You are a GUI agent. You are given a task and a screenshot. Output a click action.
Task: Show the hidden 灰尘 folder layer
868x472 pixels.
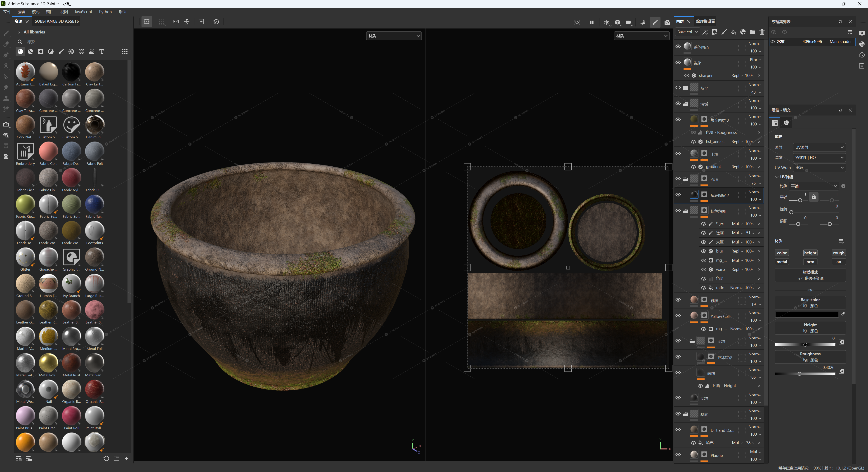678,87
